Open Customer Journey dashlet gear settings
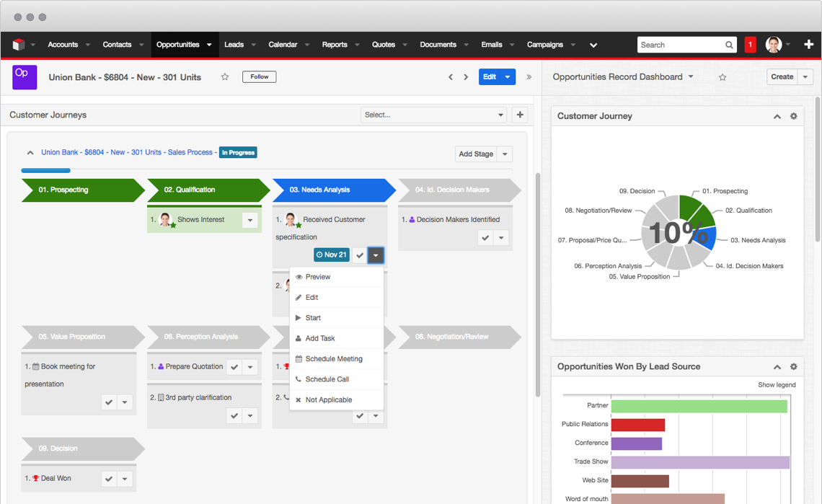Image resolution: width=822 pixels, height=504 pixels. click(793, 116)
